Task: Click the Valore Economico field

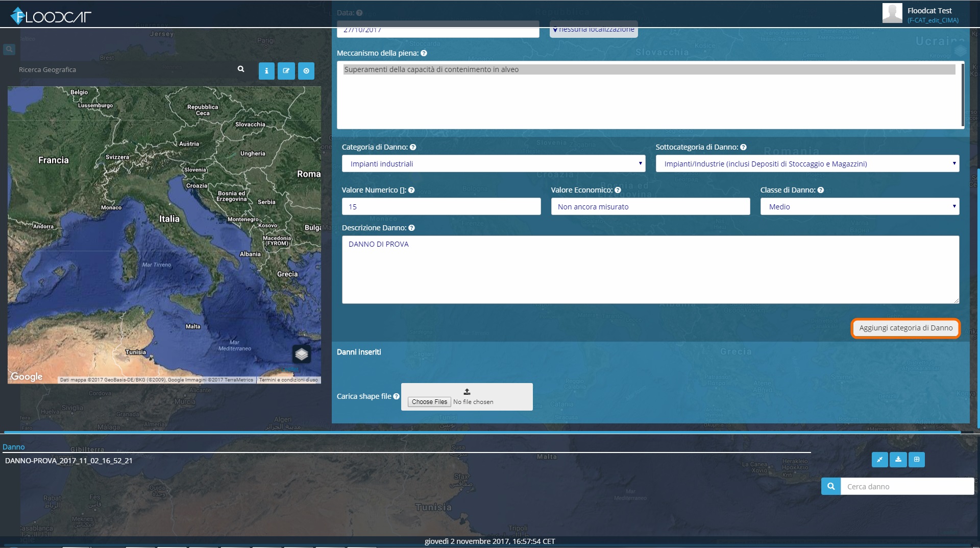Action: (651, 206)
